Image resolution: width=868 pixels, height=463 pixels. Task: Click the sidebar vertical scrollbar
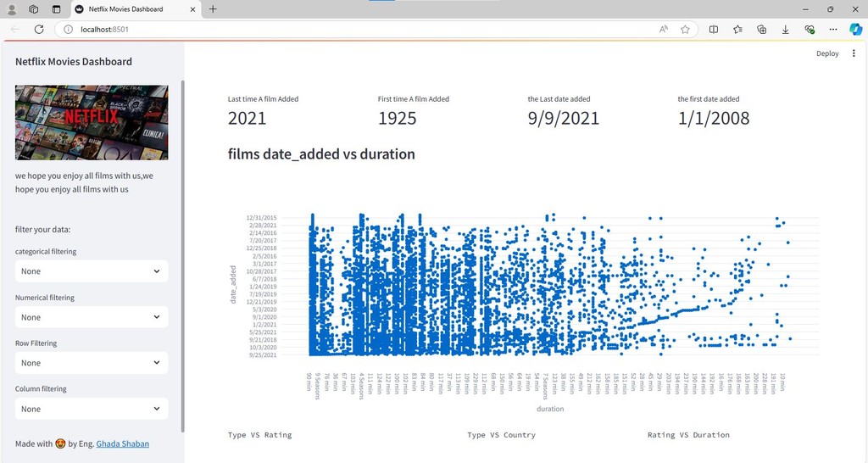point(183,256)
